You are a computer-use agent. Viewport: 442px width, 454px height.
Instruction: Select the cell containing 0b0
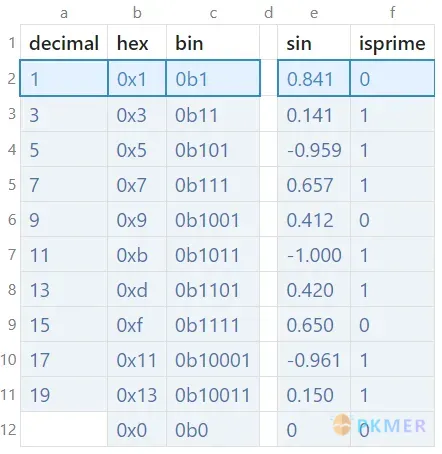tap(213, 429)
